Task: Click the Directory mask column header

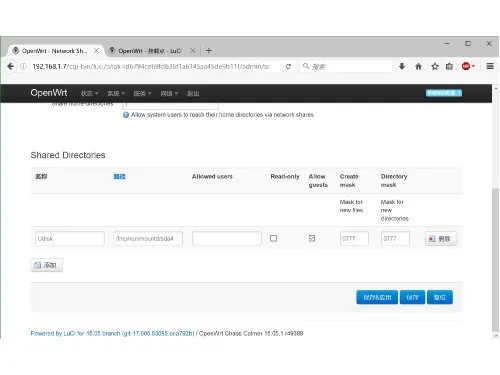Action: tap(394, 180)
